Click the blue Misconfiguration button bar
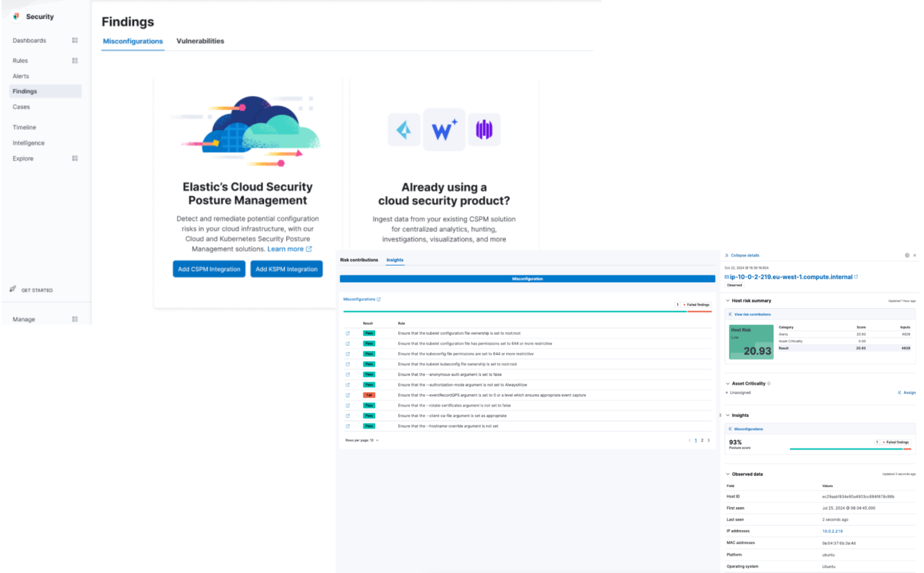 coord(527,279)
